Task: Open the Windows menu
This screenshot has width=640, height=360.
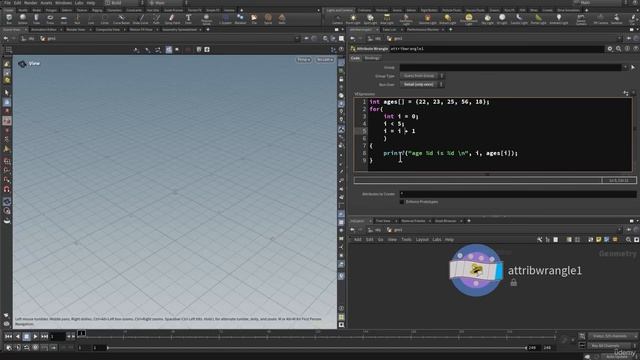Action: (63, 3)
